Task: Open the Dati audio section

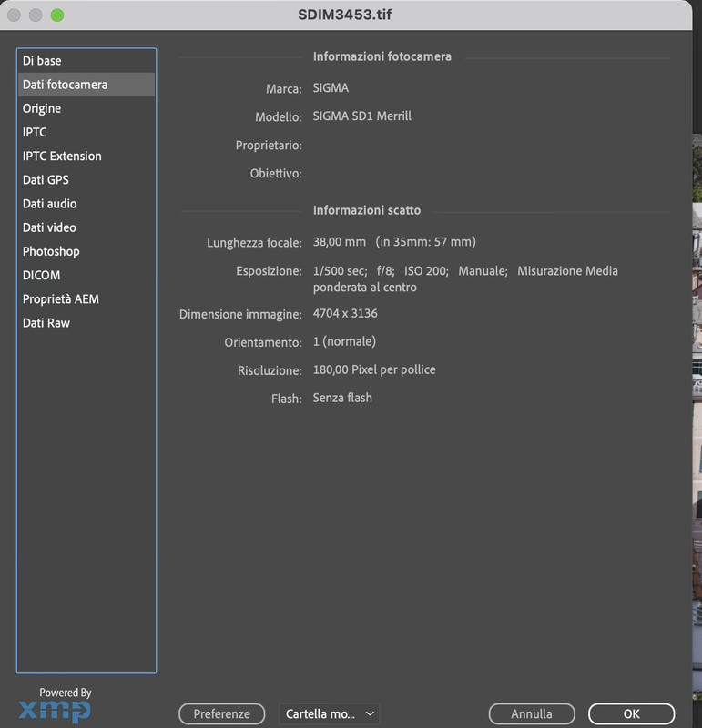Action: pyautogui.click(x=86, y=204)
